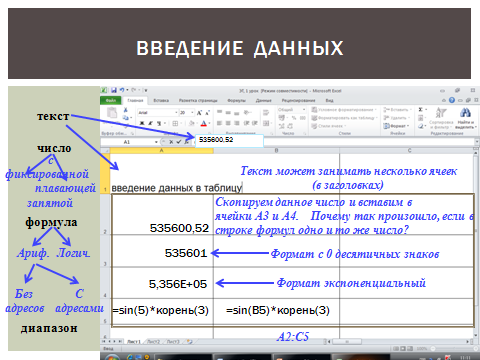Click the Merge and center icon
The height and width of the screenshot is (360, 480).
pos(266,123)
